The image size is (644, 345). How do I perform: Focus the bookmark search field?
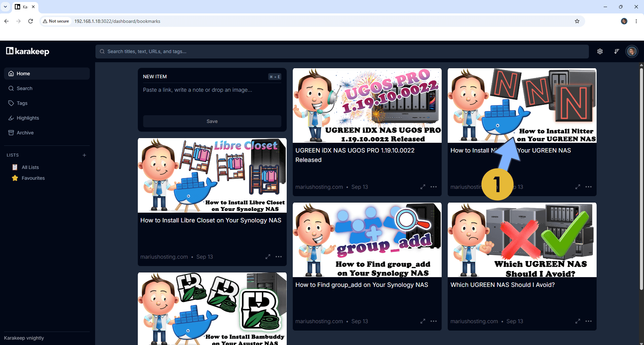pos(342,51)
